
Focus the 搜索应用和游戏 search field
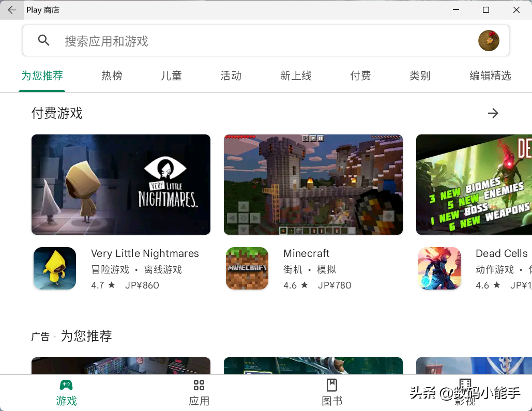[x=266, y=40]
